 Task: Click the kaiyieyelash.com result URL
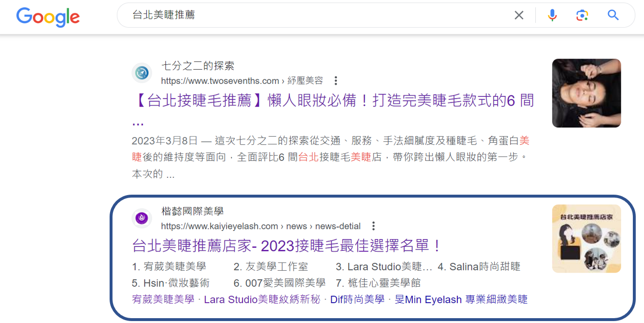tap(261, 226)
